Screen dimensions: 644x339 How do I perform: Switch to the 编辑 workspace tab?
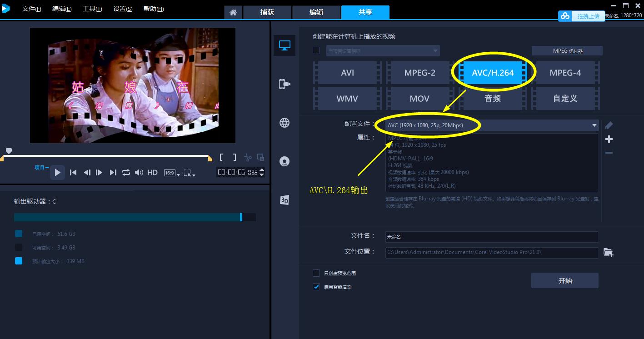coord(316,12)
